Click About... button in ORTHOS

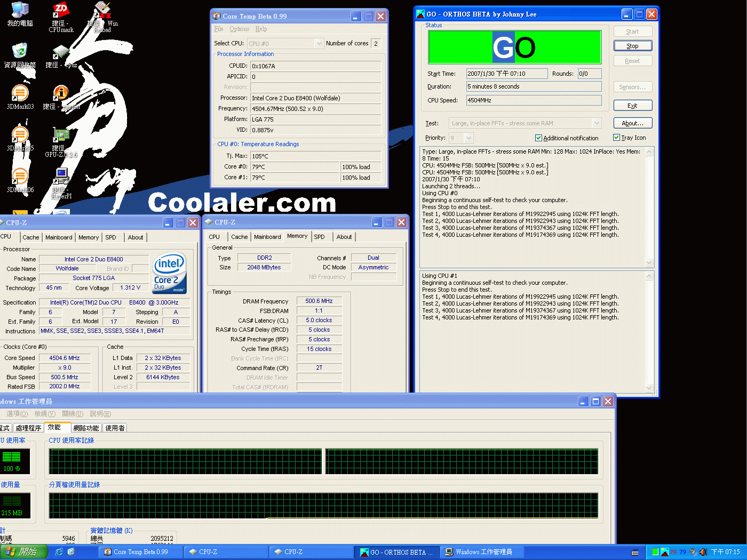coord(632,123)
